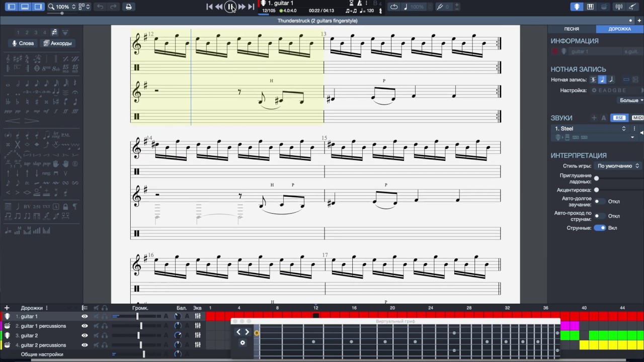Pause playback with the pause button
The image size is (644, 362).
pyautogui.click(x=230, y=7)
